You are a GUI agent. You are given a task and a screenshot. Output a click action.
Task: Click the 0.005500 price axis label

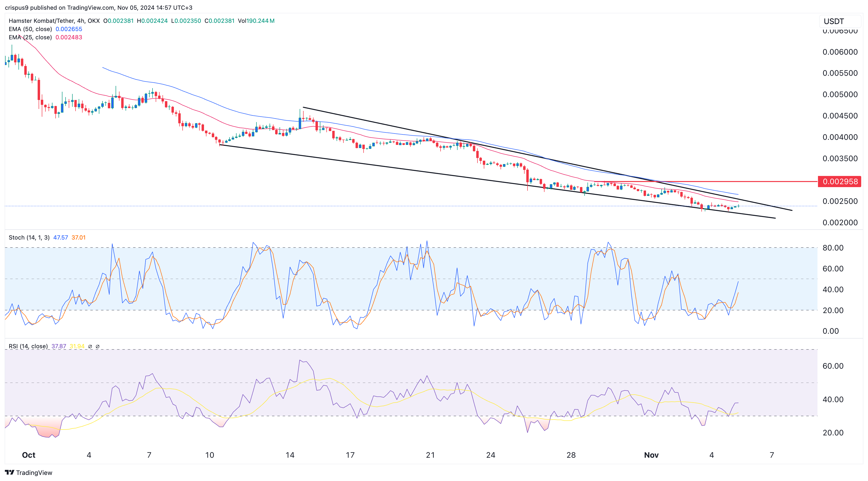[x=840, y=73]
